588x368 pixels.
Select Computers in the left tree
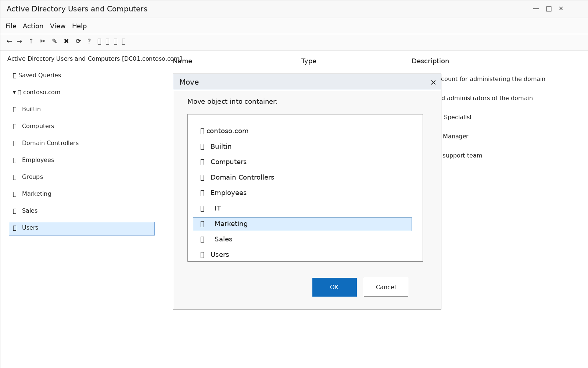pyautogui.click(x=34, y=126)
